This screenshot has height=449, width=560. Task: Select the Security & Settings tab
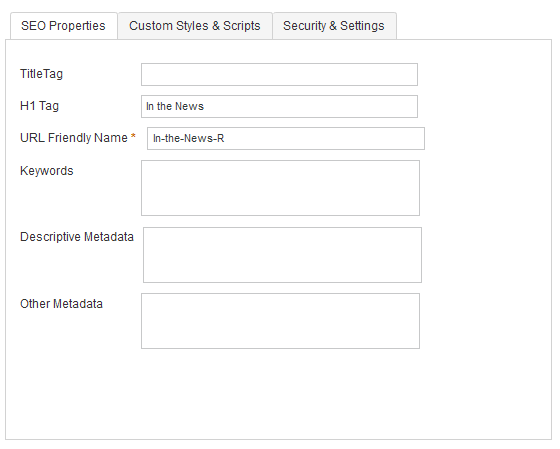tap(334, 26)
